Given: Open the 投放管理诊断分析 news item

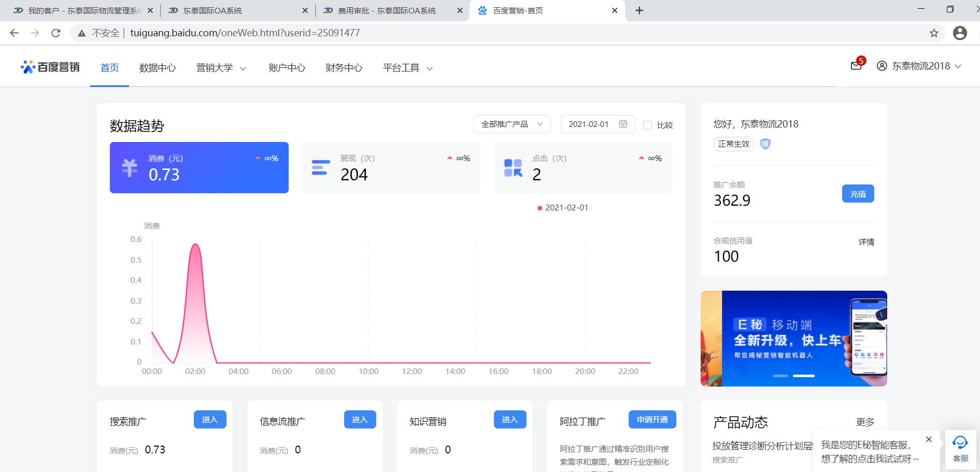Looking at the screenshot, I should [x=762, y=446].
